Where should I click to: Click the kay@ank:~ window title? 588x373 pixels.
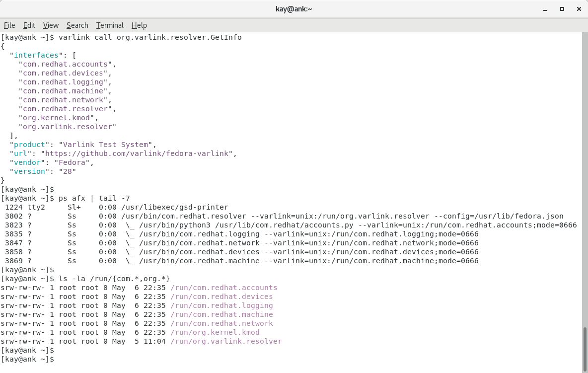(x=294, y=9)
